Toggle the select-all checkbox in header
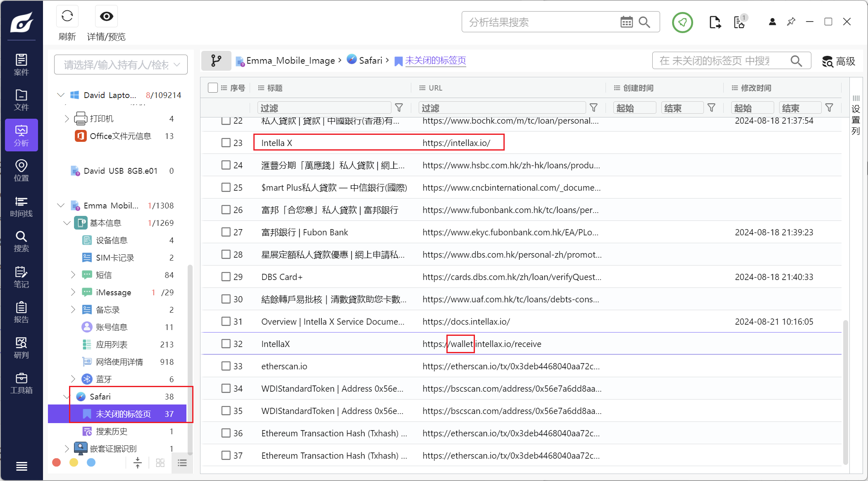 (x=213, y=88)
